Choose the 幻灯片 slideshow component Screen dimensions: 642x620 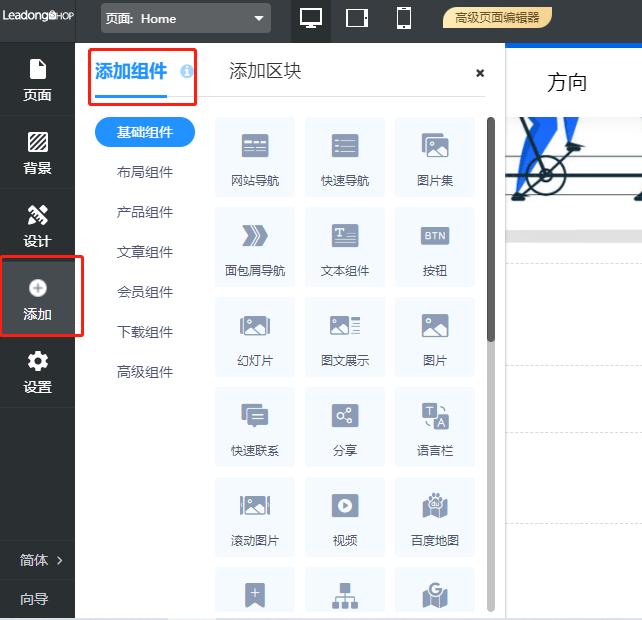tap(255, 336)
